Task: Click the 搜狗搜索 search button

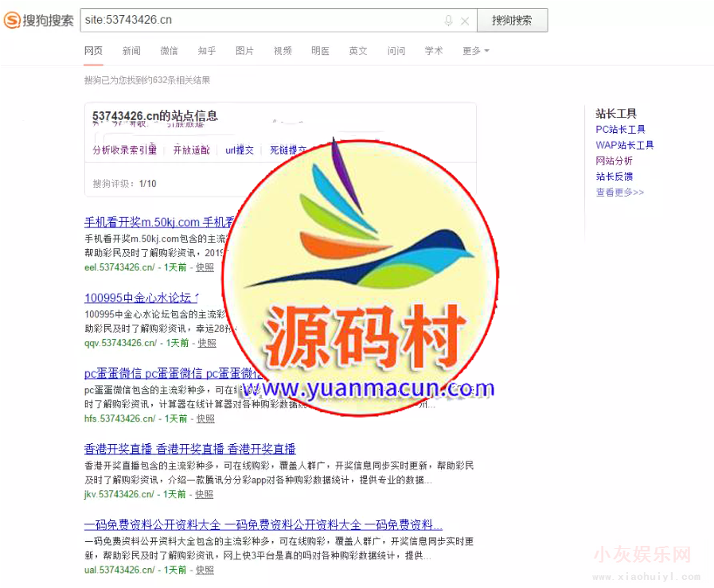Action: pyautogui.click(x=512, y=21)
